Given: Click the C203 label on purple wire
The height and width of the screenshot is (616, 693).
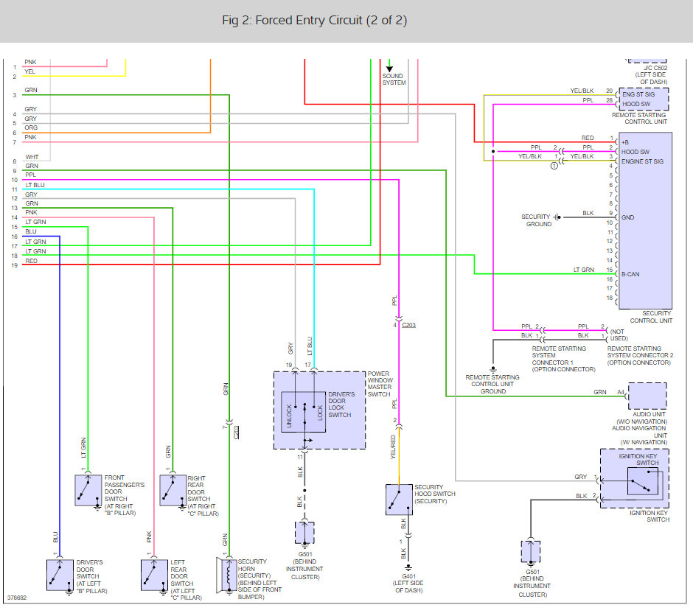Looking at the screenshot, I should (x=409, y=325).
